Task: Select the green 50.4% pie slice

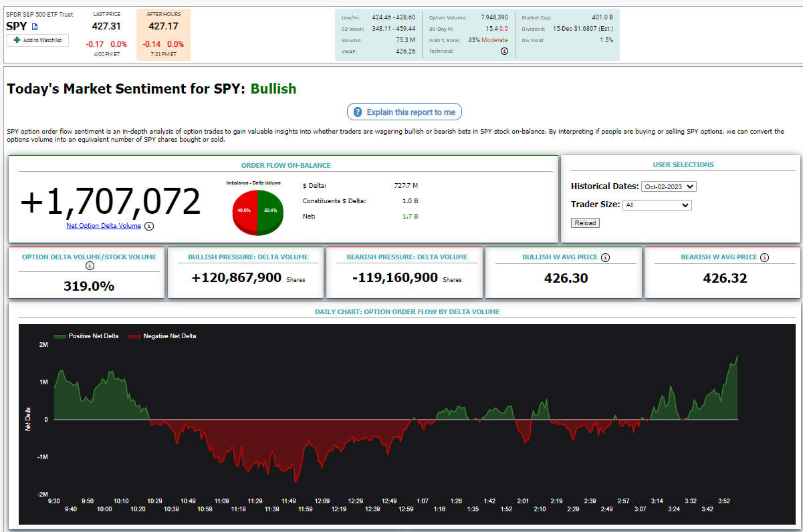Action: click(x=270, y=209)
